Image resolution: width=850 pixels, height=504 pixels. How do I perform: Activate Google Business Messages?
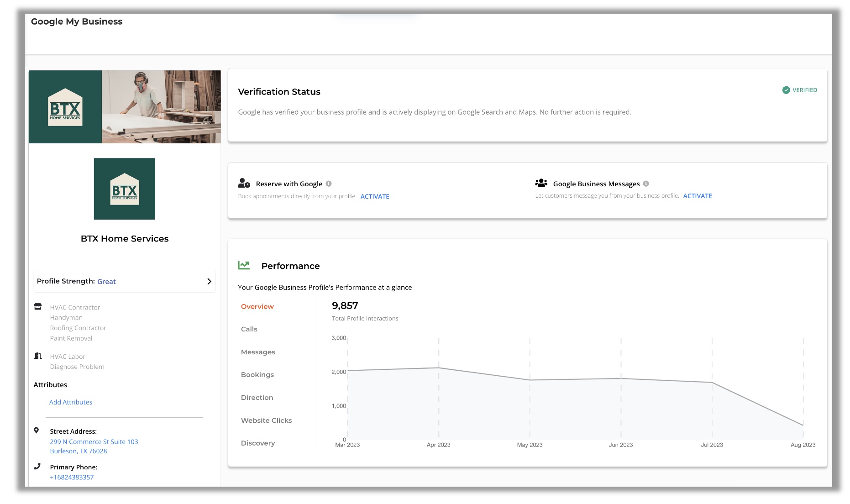click(698, 196)
